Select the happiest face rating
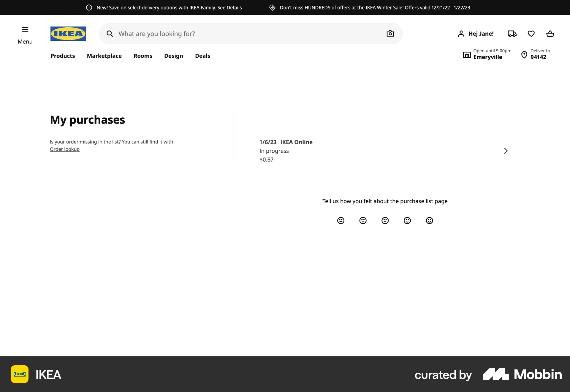This screenshot has height=392, width=570. [x=429, y=220]
